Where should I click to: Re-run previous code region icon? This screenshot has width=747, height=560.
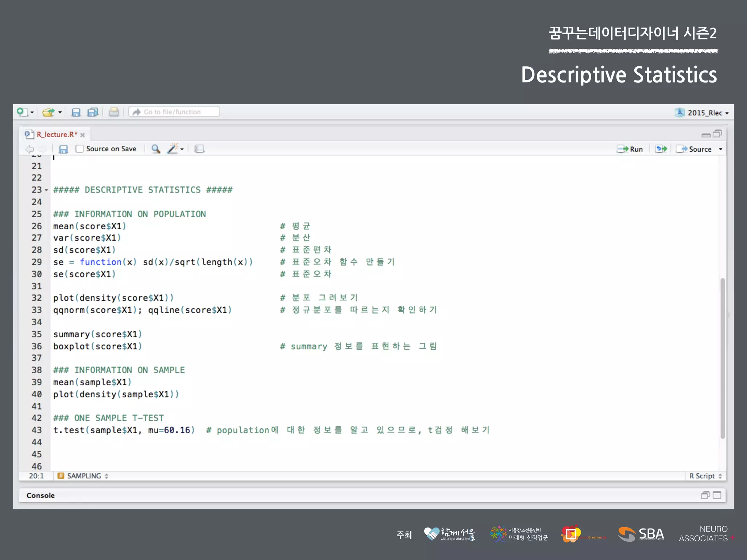661,149
